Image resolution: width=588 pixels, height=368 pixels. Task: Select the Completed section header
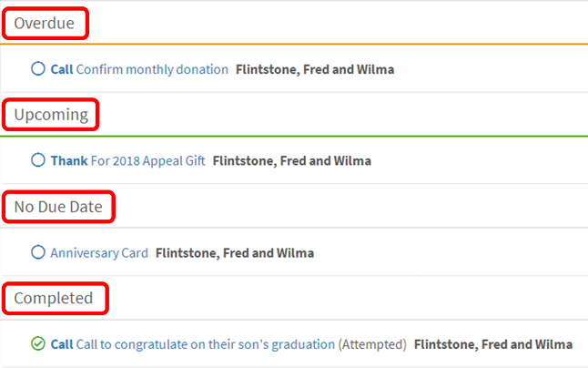54,298
